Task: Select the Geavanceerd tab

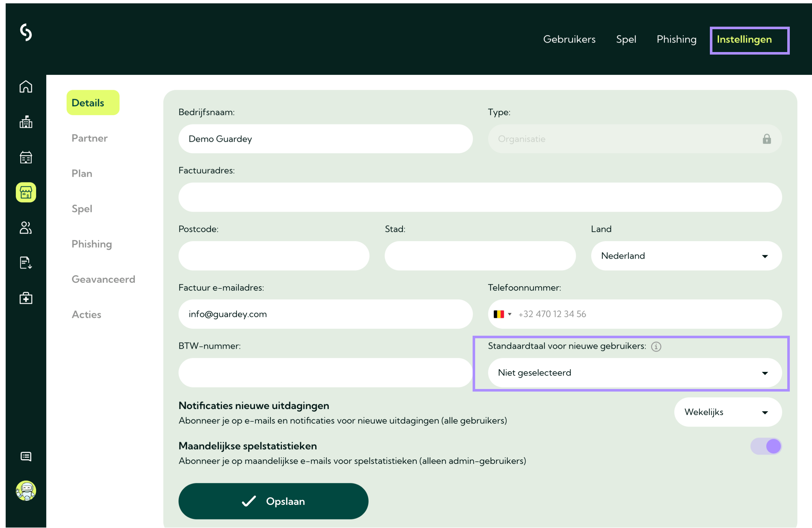Action: (x=103, y=279)
